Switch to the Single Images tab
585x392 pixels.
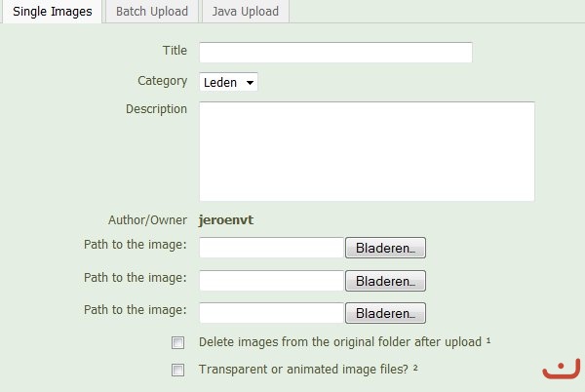click(x=53, y=12)
